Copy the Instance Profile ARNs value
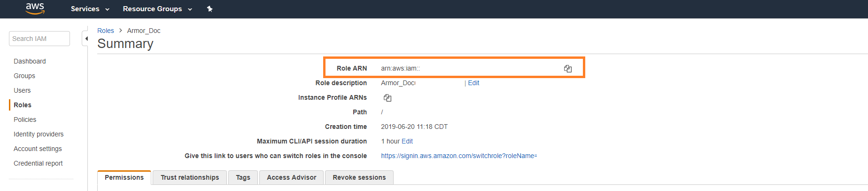This screenshot has height=191, width=868. coord(387,98)
